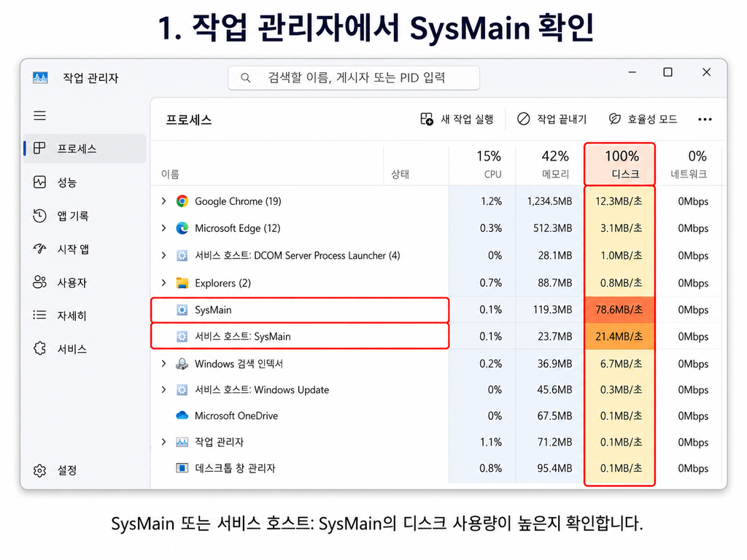This screenshot has width=747, height=560.
Task: Click the 효율성 모드 button
Action: (643, 119)
